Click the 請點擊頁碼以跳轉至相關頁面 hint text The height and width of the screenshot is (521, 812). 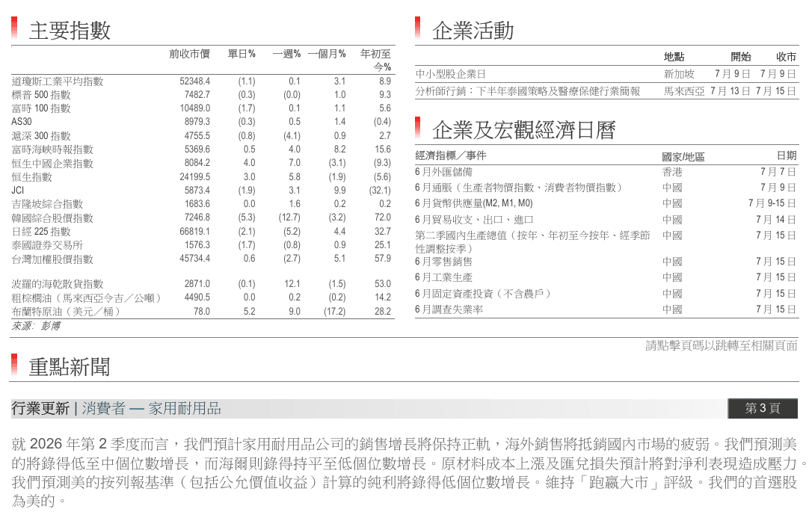click(x=722, y=345)
